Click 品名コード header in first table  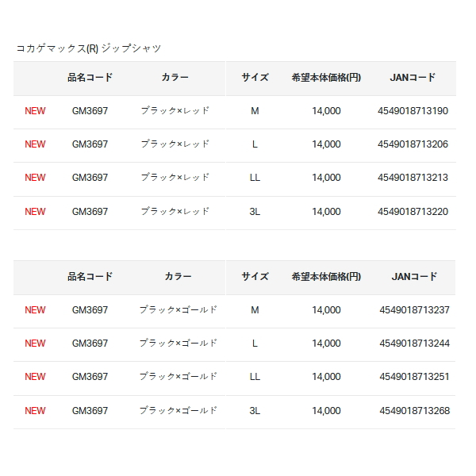pyautogui.click(x=90, y=78)
